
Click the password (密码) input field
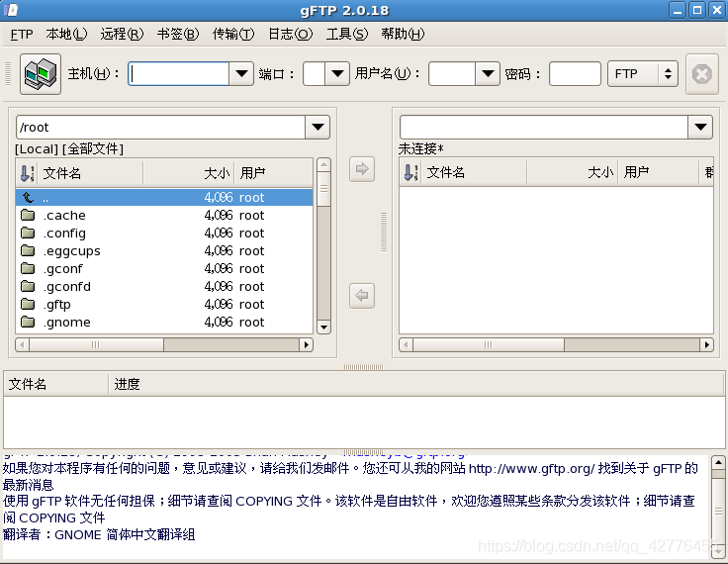coord(575,74)
